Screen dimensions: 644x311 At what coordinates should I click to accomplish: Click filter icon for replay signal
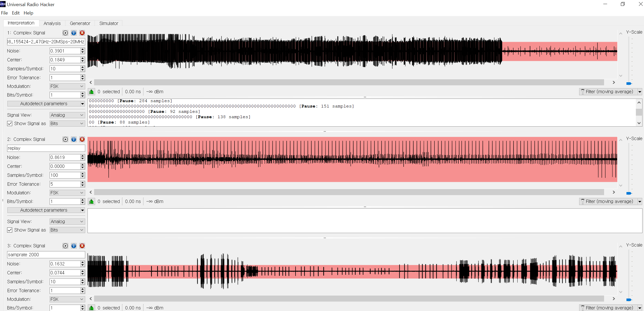click(x=583, y=201)
